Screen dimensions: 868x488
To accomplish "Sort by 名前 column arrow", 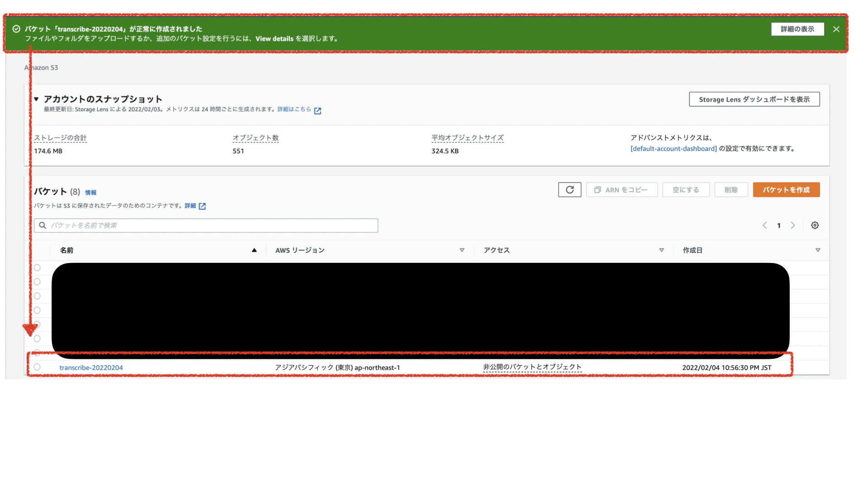I will coord(254,250).
